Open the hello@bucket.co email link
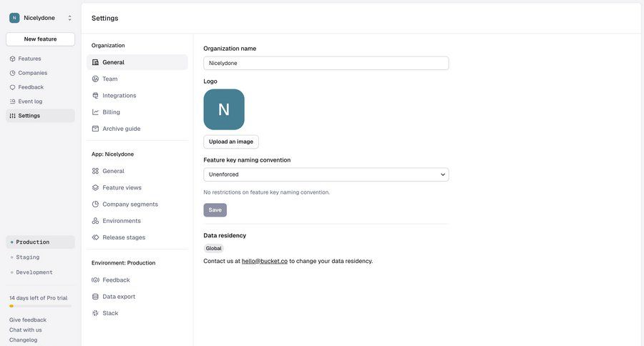The image size is (644, 346). [x=264, y=261]
